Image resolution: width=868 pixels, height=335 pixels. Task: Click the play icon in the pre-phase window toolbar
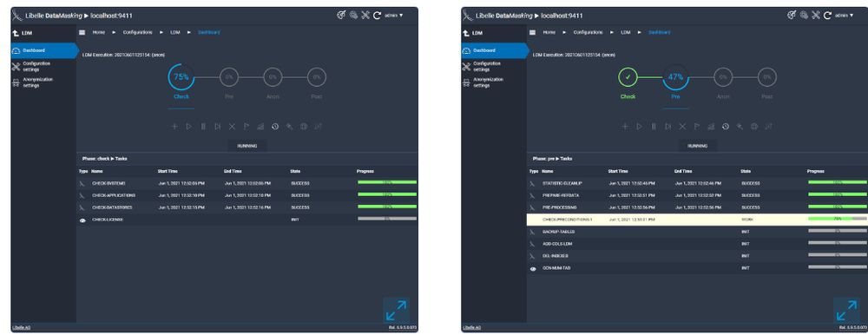(x=640, y=126)
